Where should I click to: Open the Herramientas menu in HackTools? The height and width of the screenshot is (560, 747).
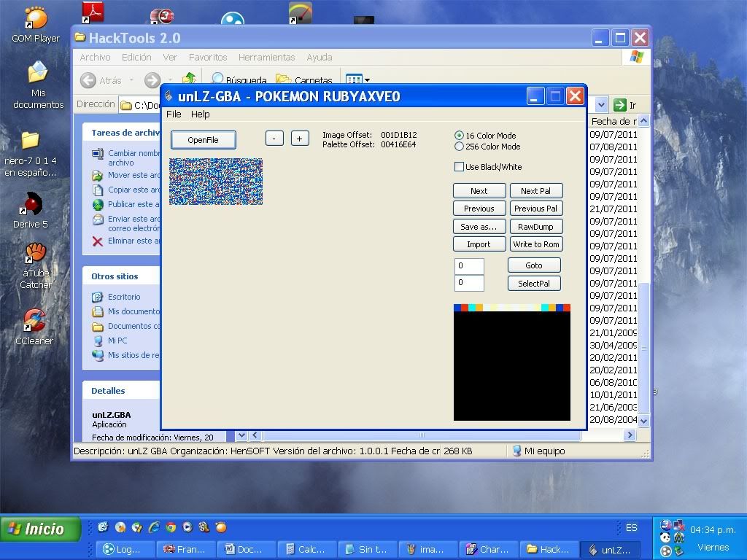pos(267,57)
